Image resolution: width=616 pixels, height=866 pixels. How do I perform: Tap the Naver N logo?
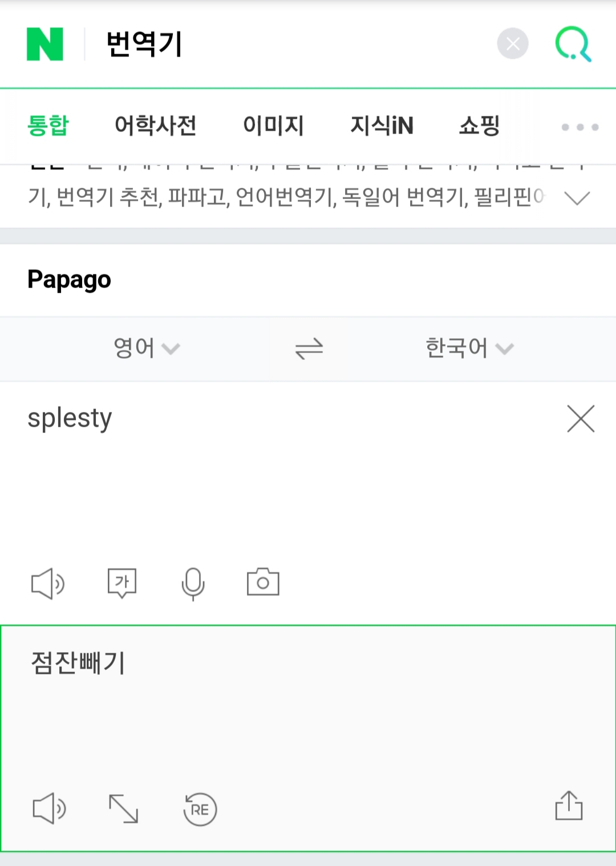tap(45, 44)
